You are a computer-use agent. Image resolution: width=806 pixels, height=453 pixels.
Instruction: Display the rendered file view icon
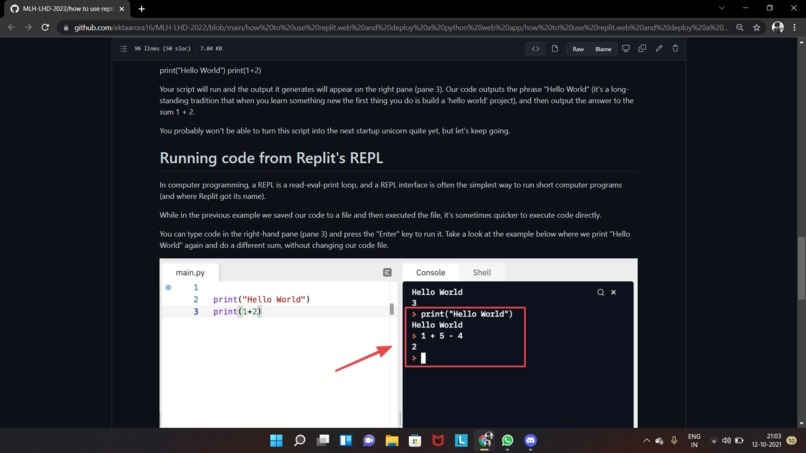[555, 49]
